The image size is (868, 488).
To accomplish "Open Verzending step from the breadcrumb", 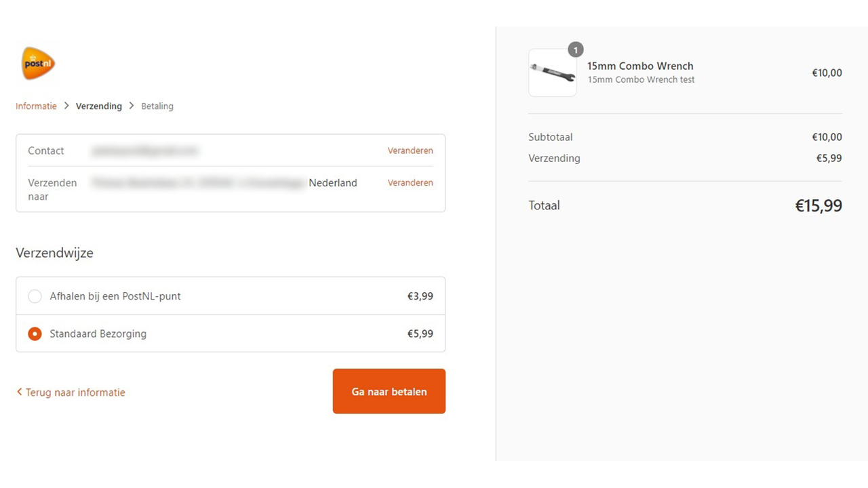I will (99, 106).
